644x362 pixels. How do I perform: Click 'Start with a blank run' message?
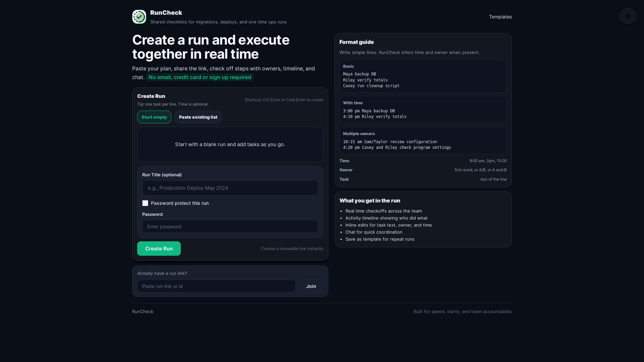(x=230, y=144)
